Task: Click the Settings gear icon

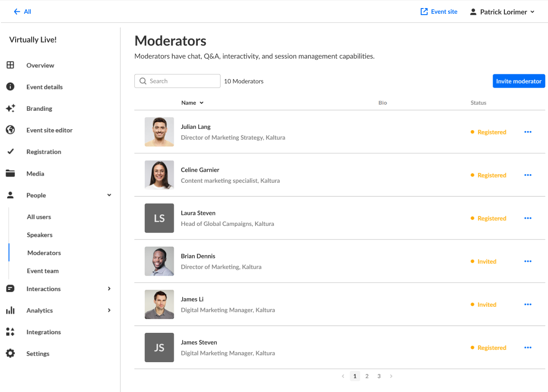Action: point(10,354)
